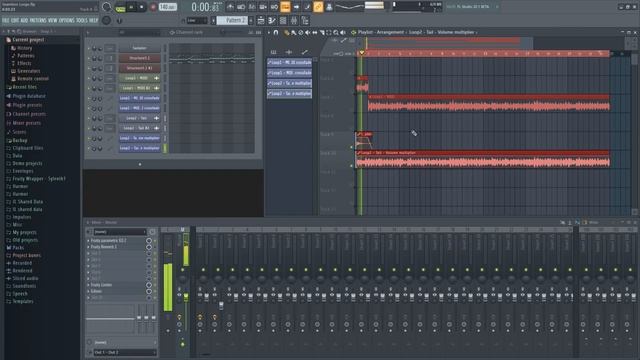
Task: Show the Playlist window via toolbar icon
Action: click(261, 20)
